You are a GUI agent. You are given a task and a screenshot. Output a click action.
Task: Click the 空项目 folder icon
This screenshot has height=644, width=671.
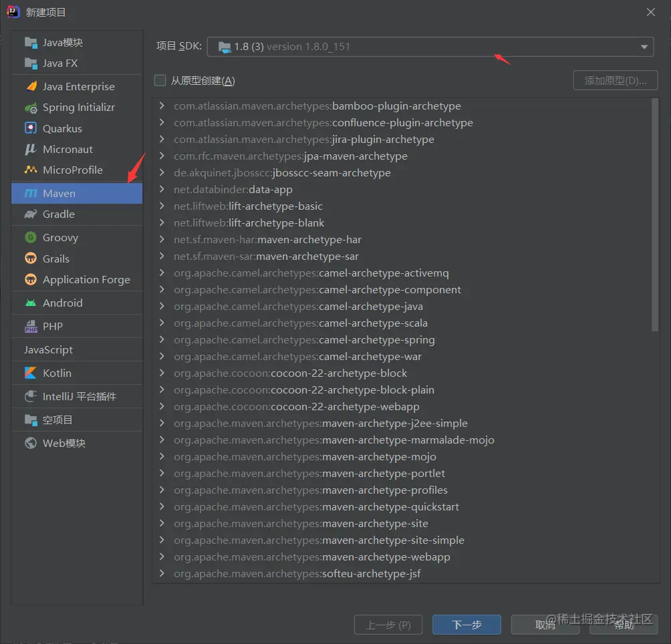(x=31, y=420)
